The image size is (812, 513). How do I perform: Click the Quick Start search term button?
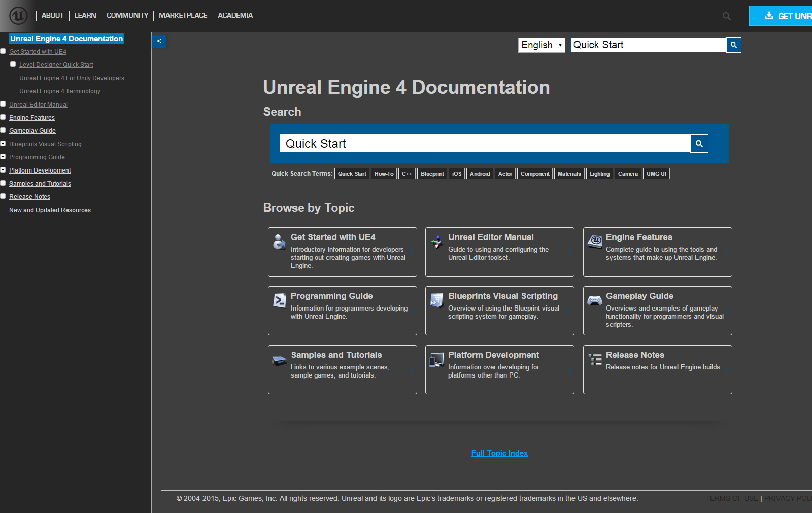352,174
